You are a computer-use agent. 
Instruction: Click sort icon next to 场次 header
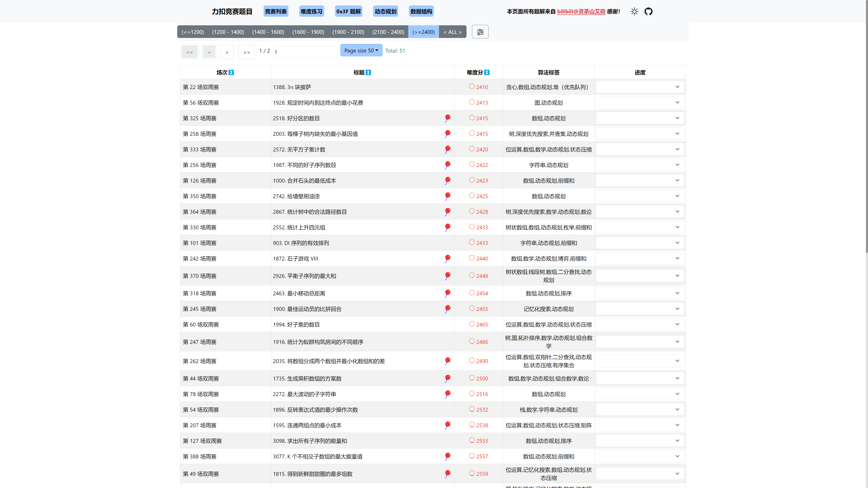point(231,72)
